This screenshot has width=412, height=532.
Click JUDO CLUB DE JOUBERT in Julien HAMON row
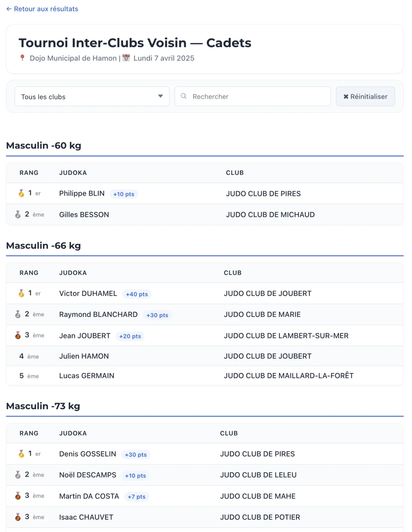tap(268, 356)
